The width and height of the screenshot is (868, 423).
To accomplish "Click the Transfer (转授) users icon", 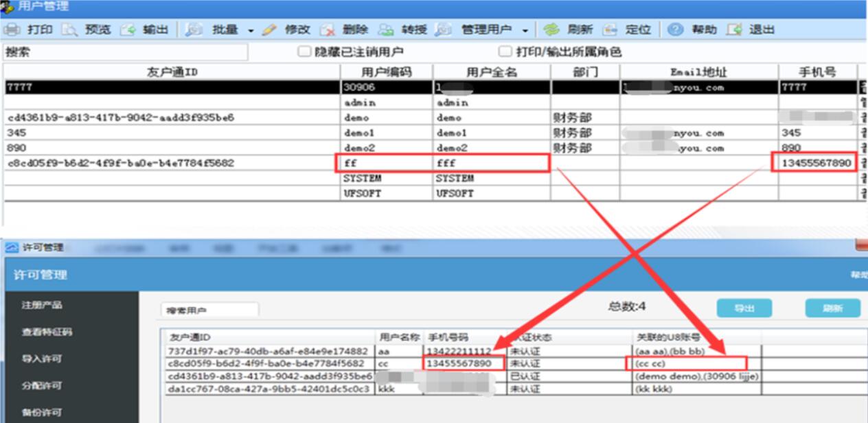I will pyautogui.click(x=386, y=30).
